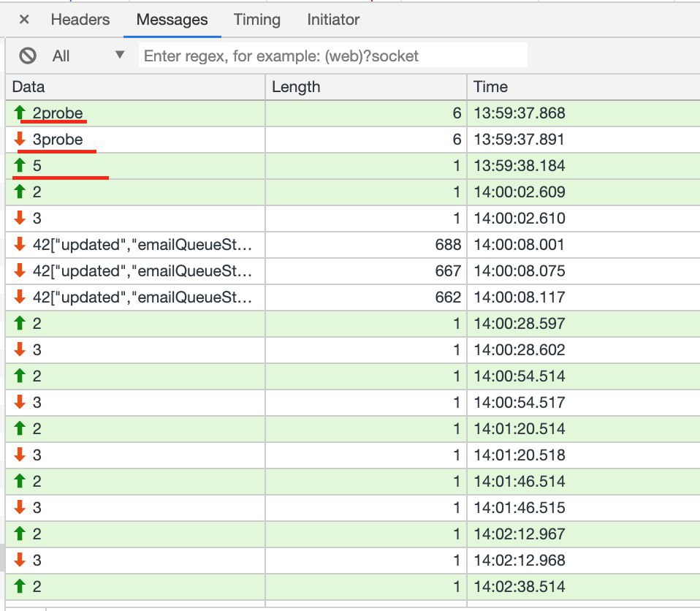Clear all messages with the block icon
Screen dimensions: 700x611
pos(28,56)
